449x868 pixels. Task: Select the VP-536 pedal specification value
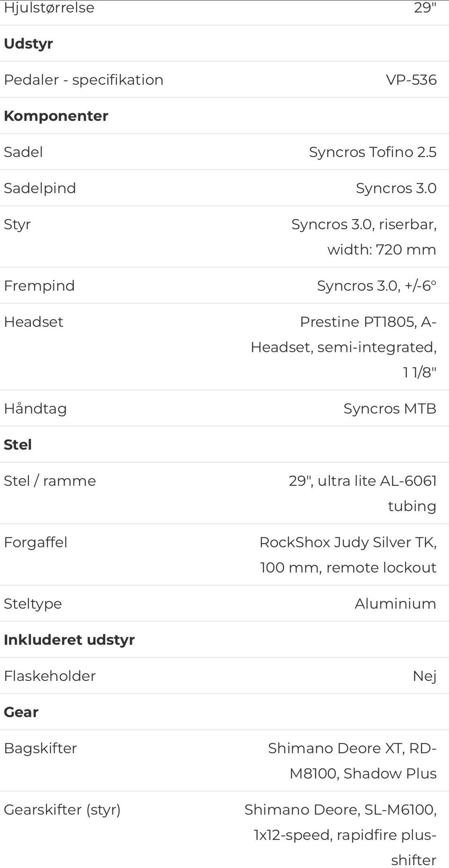pos(411,80)
